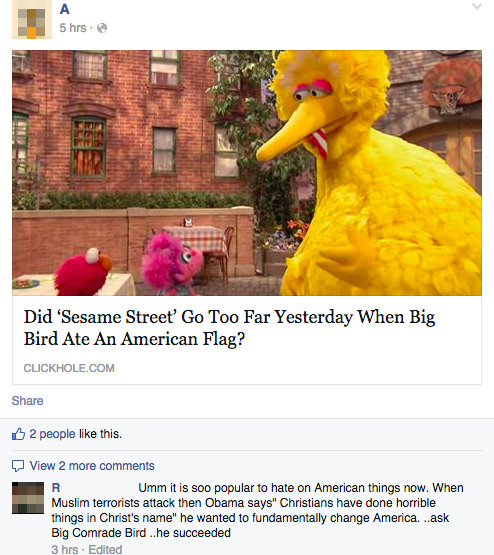
Task: Open post options chevron menu
Action: point(477,6)
